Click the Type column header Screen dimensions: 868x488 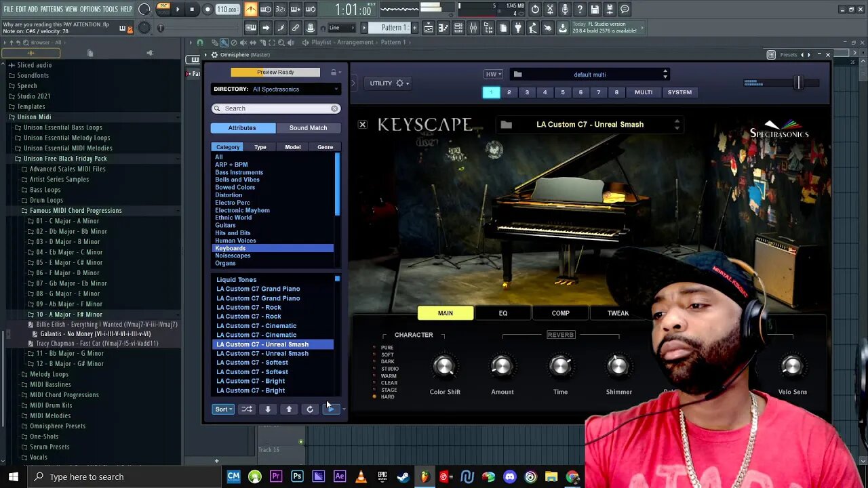[260, 147]
